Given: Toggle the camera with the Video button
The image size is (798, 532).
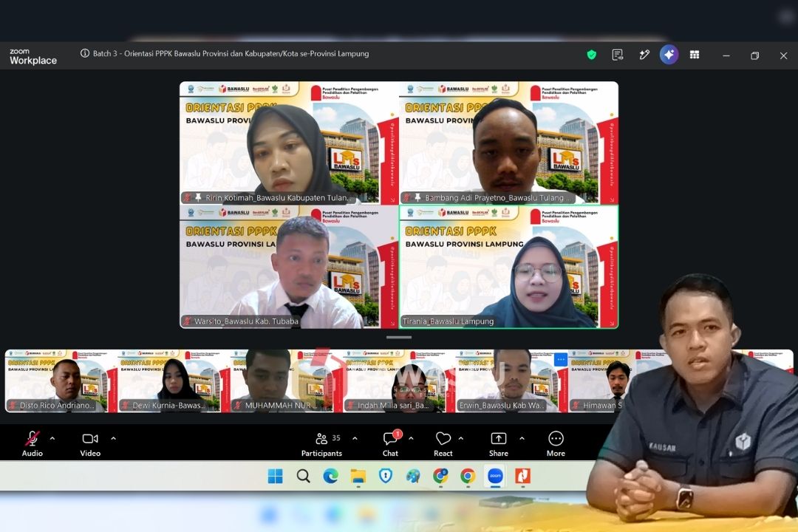Looking at the screenshot, I should click(x=90, y=444).
